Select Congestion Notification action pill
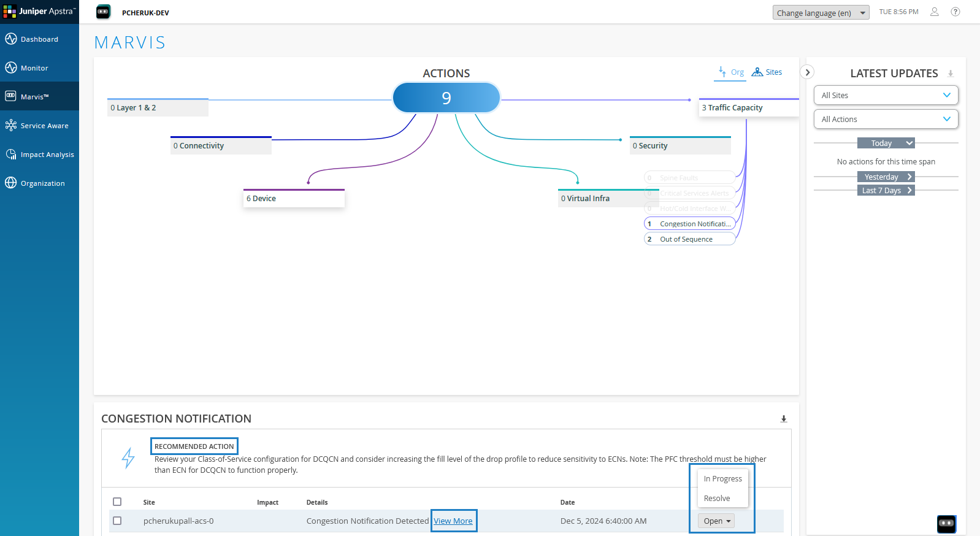This screenshot has width=980, height=536. [689, 224]
